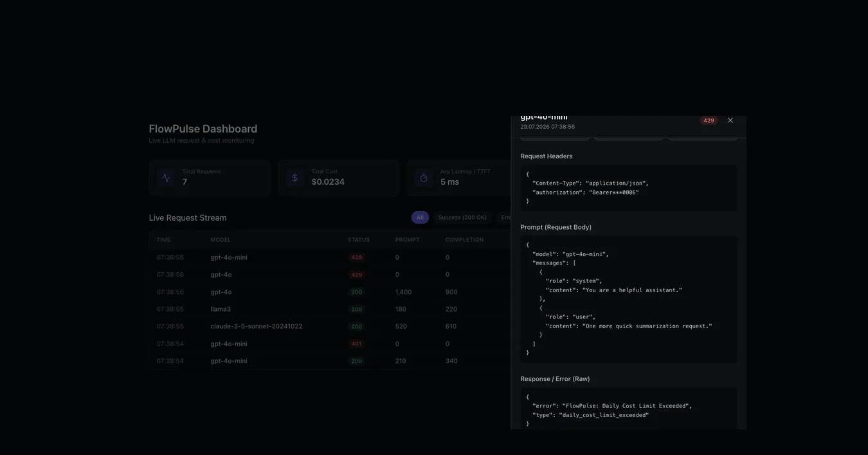The height and width of the screenshot is (455, 868).
Task: Click the gpt-4o model name in the 1,400 prompt row
Action: [x=221, y=292]
